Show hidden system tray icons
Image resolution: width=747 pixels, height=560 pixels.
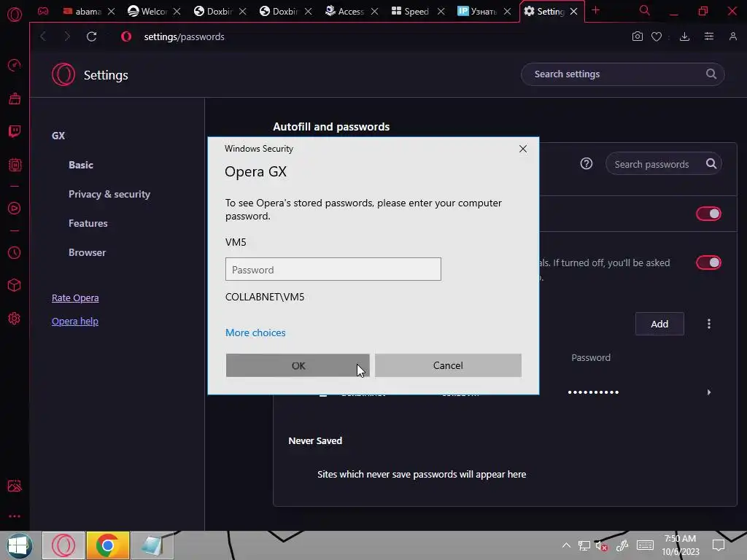tap(566, 545)
